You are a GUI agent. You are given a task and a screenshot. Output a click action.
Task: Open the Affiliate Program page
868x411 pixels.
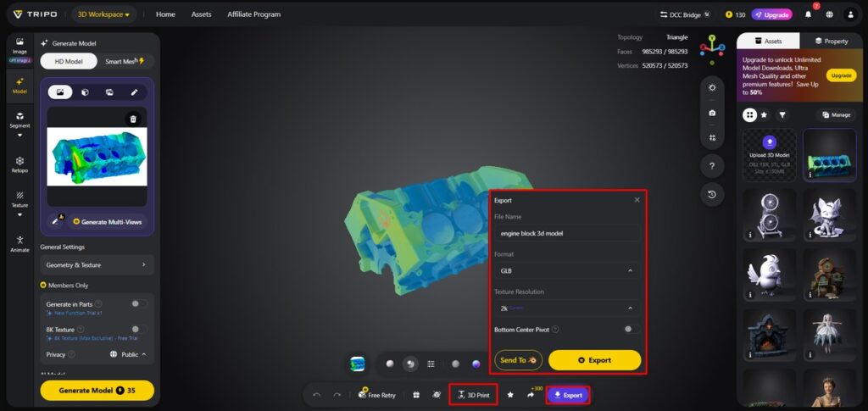254,14
